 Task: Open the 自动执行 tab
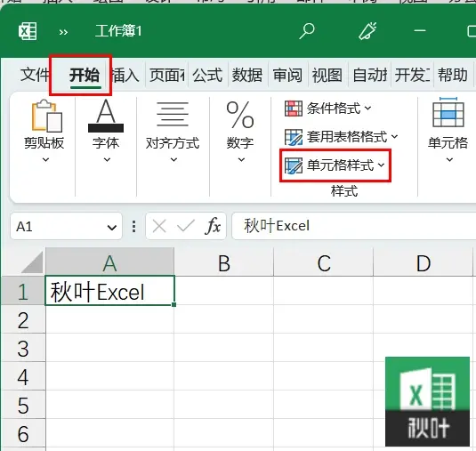click(370, 75)
